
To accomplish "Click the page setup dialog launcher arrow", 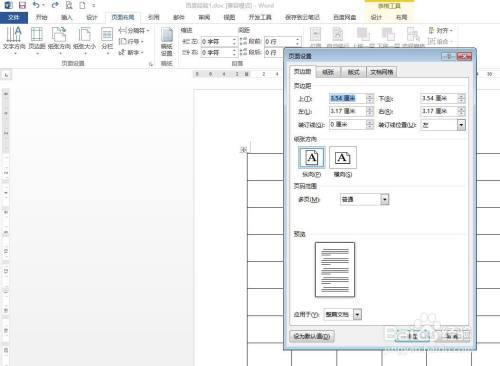I will point(151,64).
